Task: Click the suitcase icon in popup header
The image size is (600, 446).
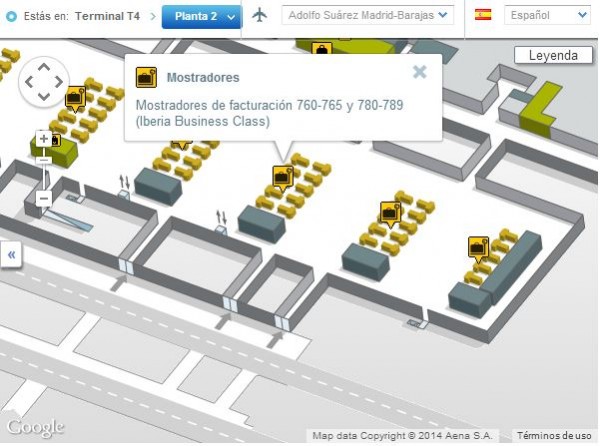Action: 146,78
